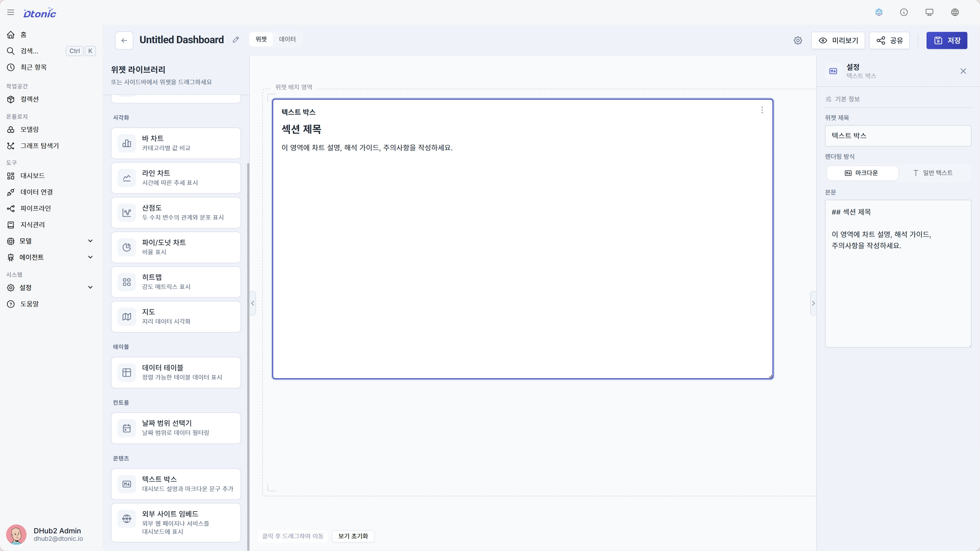Open the globe language icon
This screenshot has width=980, height=551.
click(955, 13)
